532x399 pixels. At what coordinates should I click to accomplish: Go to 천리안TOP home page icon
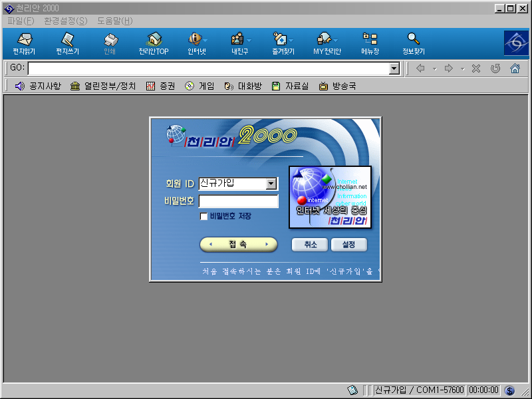(x=154, y=44)
